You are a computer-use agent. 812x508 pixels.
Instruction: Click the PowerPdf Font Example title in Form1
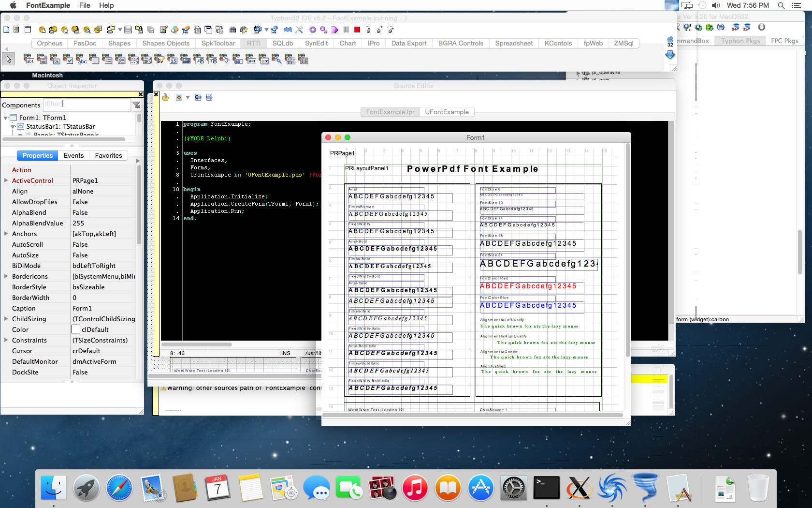click(x=472, y=169)
